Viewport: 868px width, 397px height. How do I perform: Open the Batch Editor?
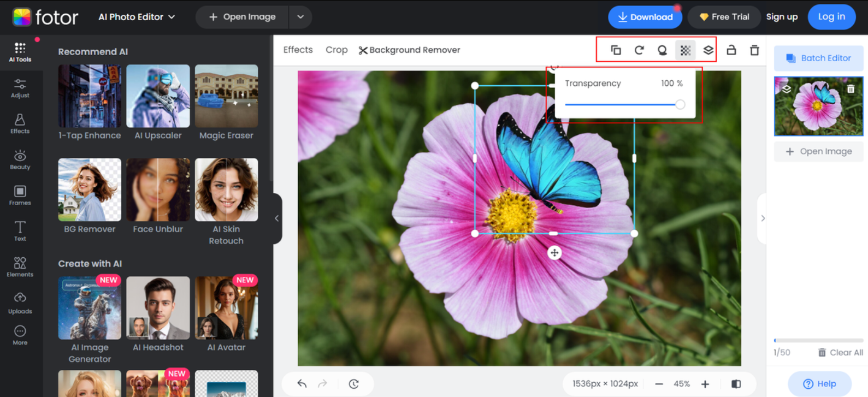pyautogui.click(x=818, y=58)
